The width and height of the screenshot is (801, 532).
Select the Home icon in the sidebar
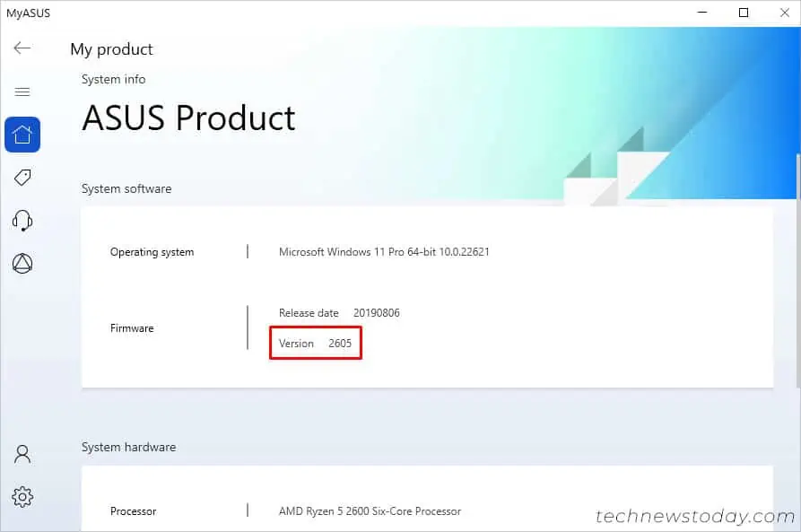click(22, 134)
